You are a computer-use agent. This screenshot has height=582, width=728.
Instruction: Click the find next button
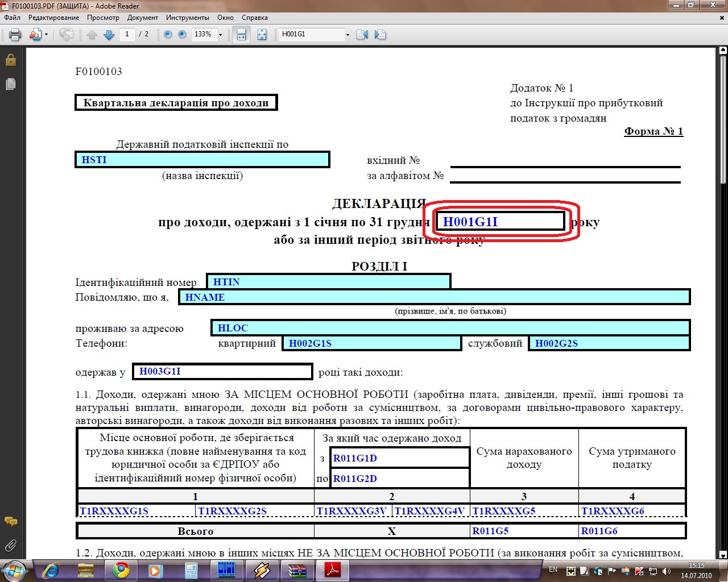(x=380, y=35)
